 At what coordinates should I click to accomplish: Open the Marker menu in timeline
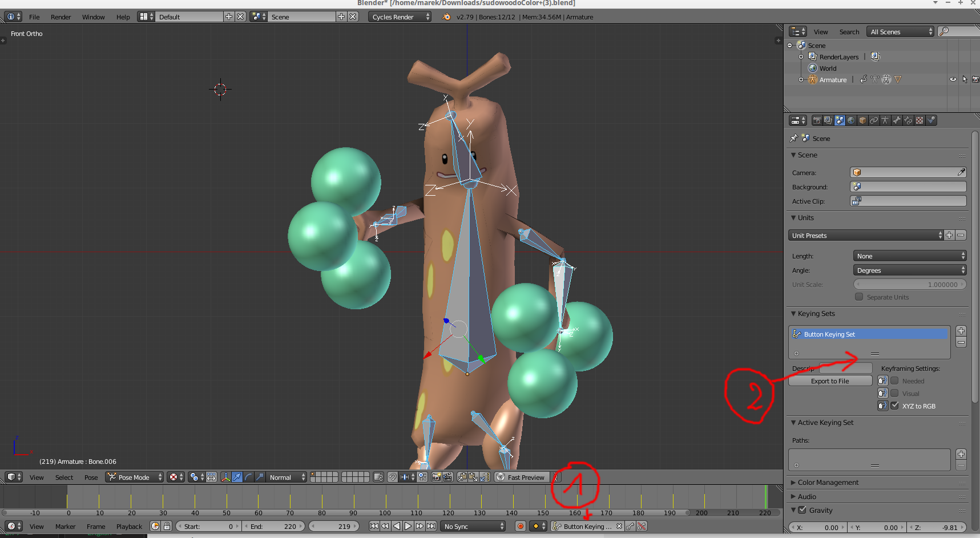click(65, 527)
